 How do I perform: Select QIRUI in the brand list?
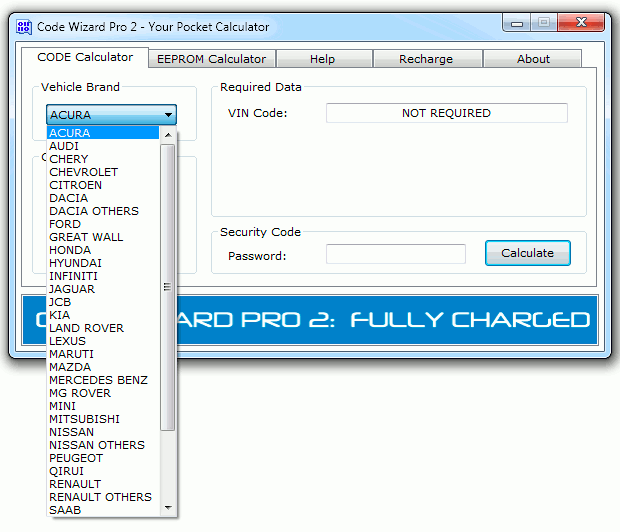pos(103,471)
